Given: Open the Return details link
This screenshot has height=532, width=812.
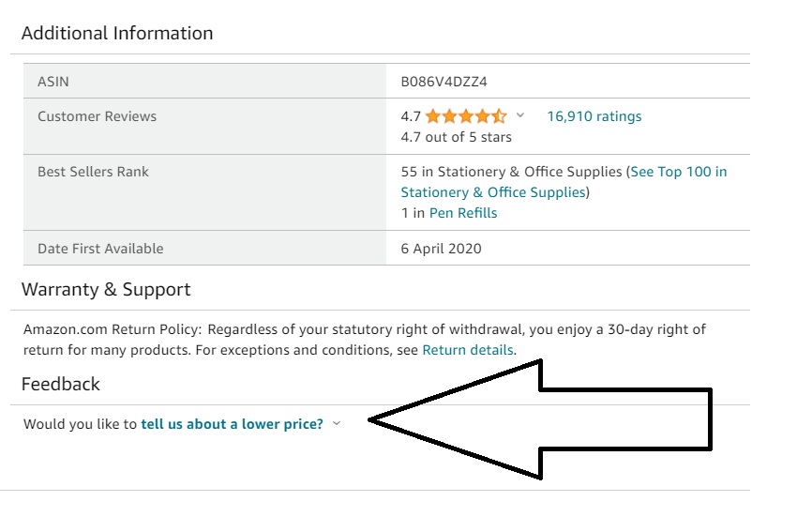Looking at the screenshot, I should tap(468, 350).
